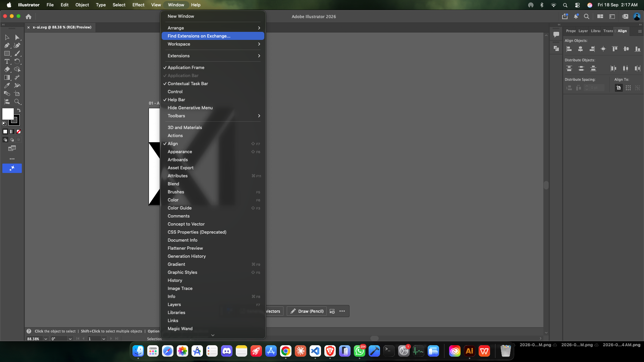Open the Align panel hamburger menu
This screenshot has height=362, width=644.
point(640,31)
